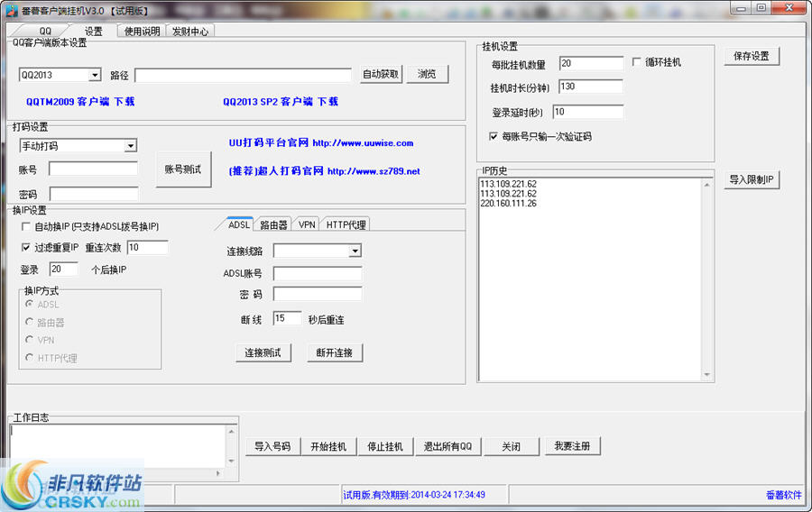This screenshot has height=512, width=812.
Task: Click 工作日志 scrollbar down arrow
Action: (x=232, y=461)
